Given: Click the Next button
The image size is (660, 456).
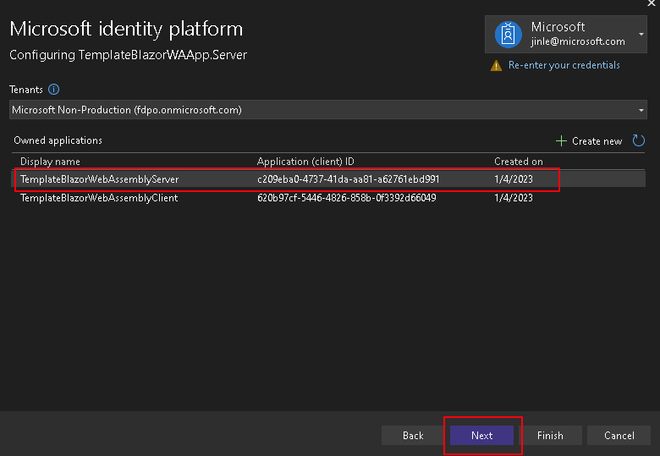Looking at the screenshot, I should [x=482, y=435].
